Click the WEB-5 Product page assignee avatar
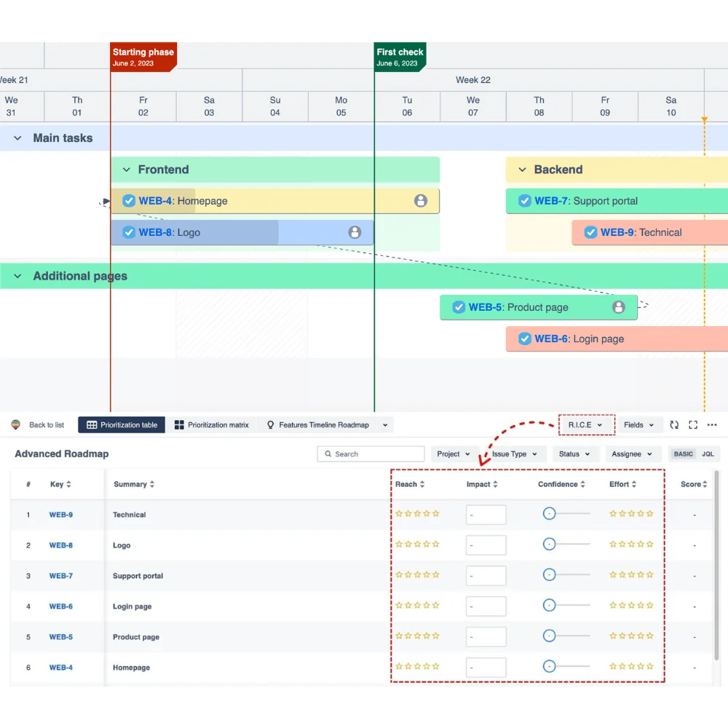Viewport: 728px width, 728px height. tap(618, 307)
